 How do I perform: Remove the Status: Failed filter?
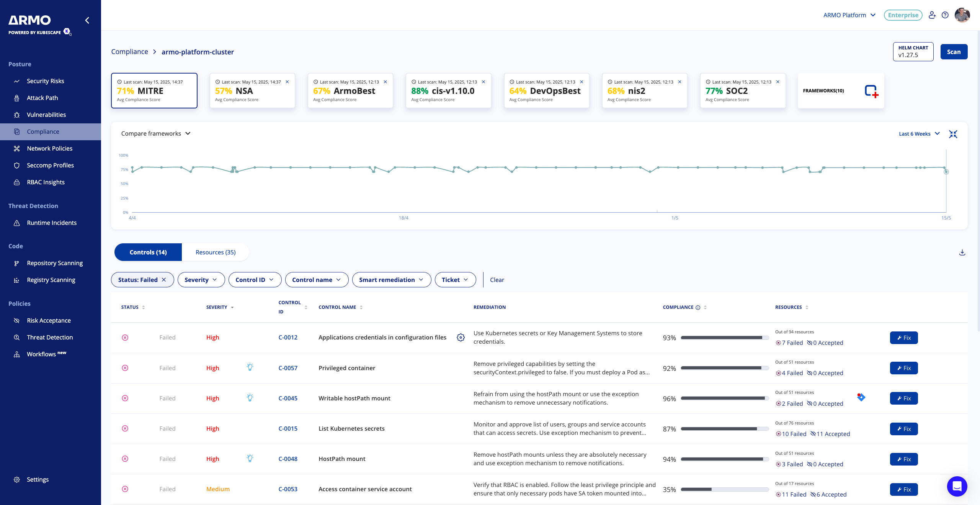coord(164,280)
